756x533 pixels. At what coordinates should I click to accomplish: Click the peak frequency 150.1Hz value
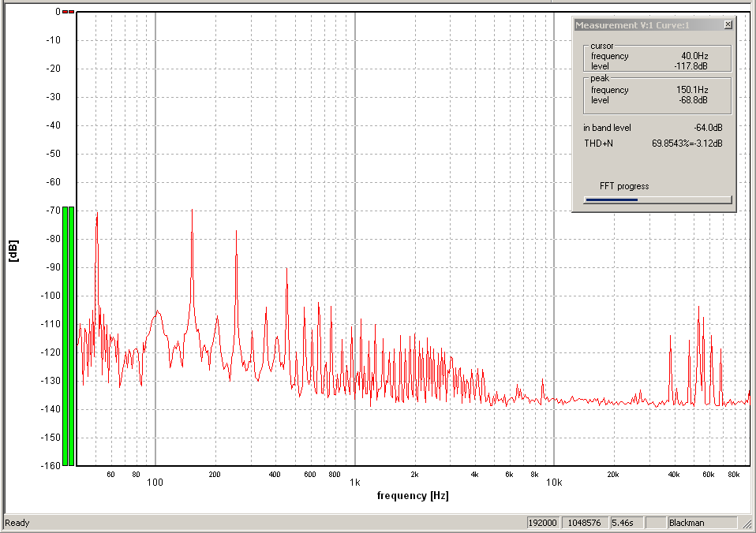click(x=691, y=90)
